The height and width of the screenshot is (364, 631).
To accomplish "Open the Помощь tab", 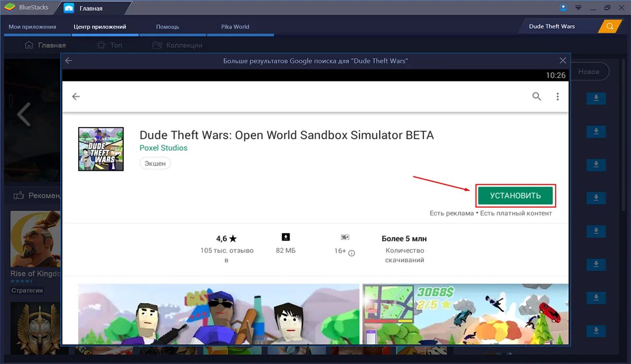I will [x=167, y=27].
